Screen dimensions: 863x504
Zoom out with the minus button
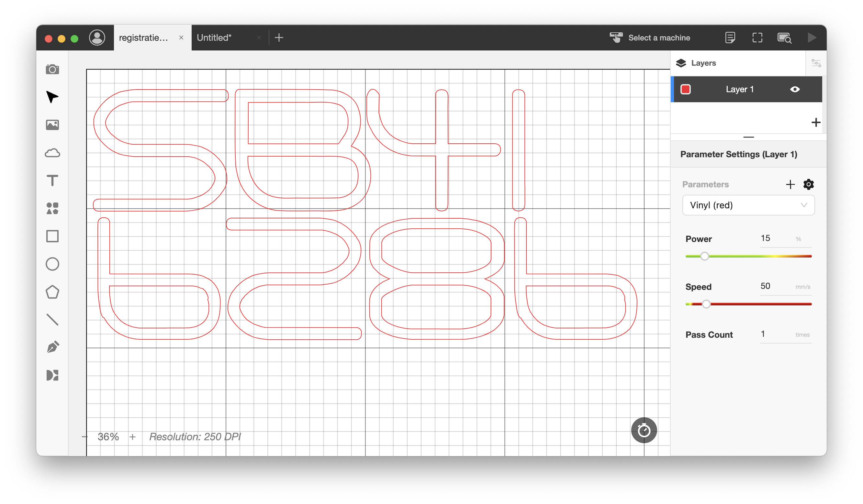84,437
